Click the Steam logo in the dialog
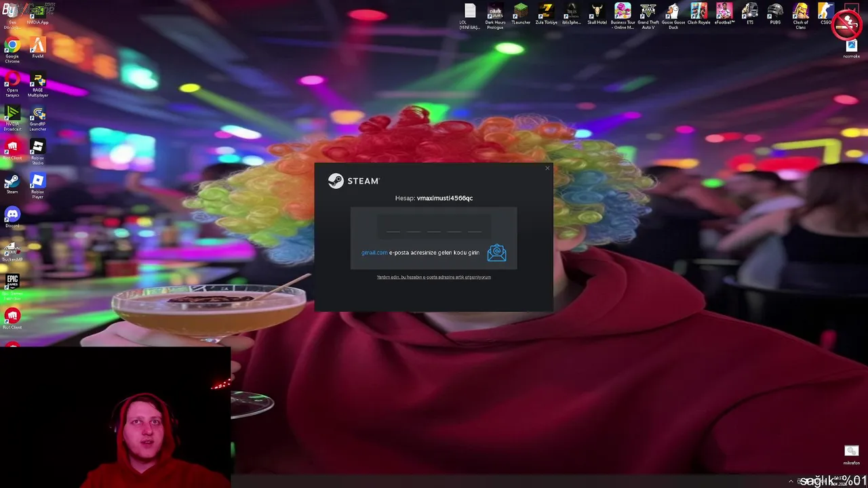Image resolution: width=868 pixels, height=488 pixels. tap(353, 181)
